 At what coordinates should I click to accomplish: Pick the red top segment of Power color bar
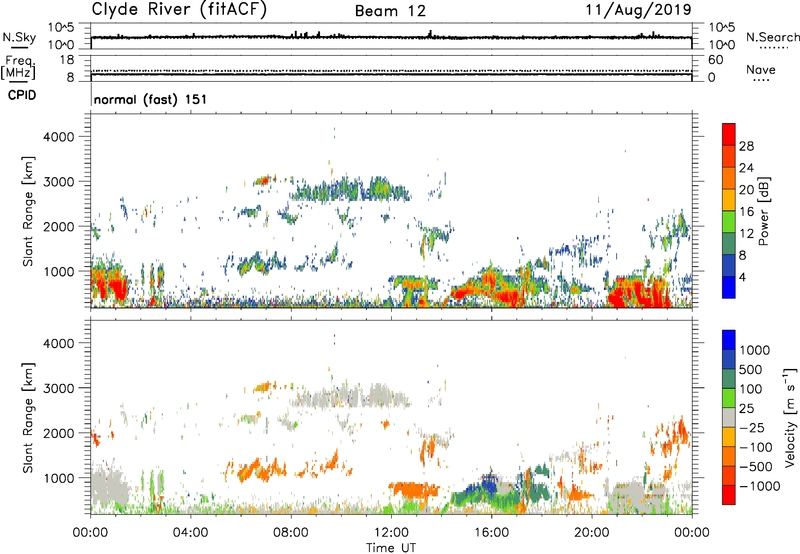click(x=729, y=135)
